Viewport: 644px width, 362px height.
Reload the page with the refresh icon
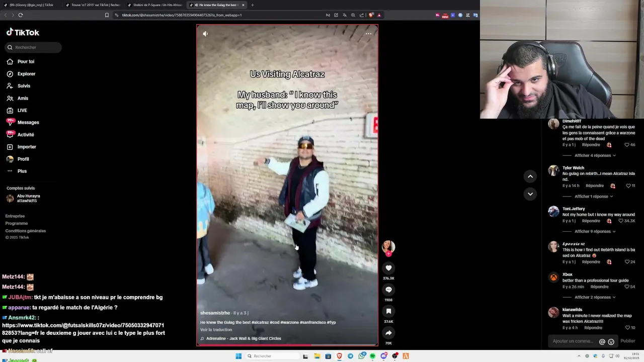[x=21, y=15]
